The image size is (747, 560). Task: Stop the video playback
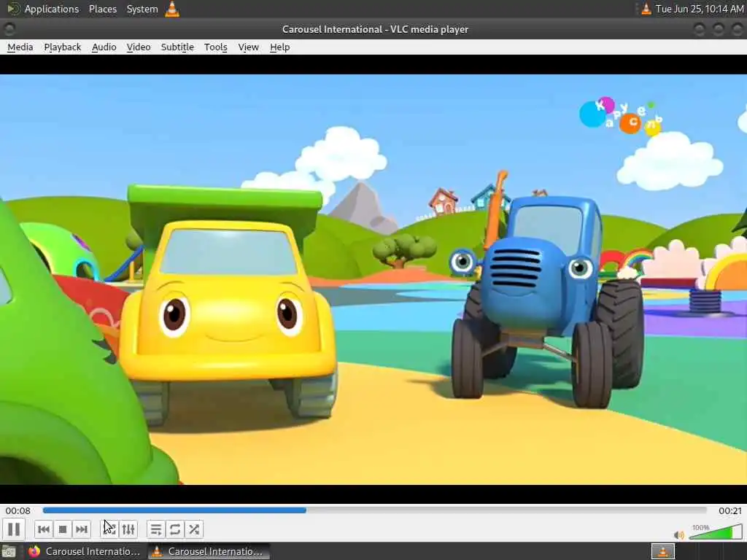click(x=63, y=529)
